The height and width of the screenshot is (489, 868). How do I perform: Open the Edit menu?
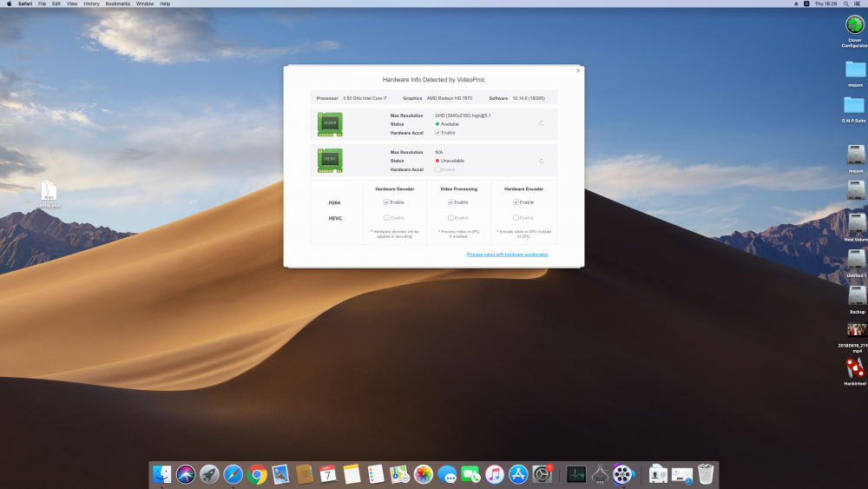[x=56, y=3]
